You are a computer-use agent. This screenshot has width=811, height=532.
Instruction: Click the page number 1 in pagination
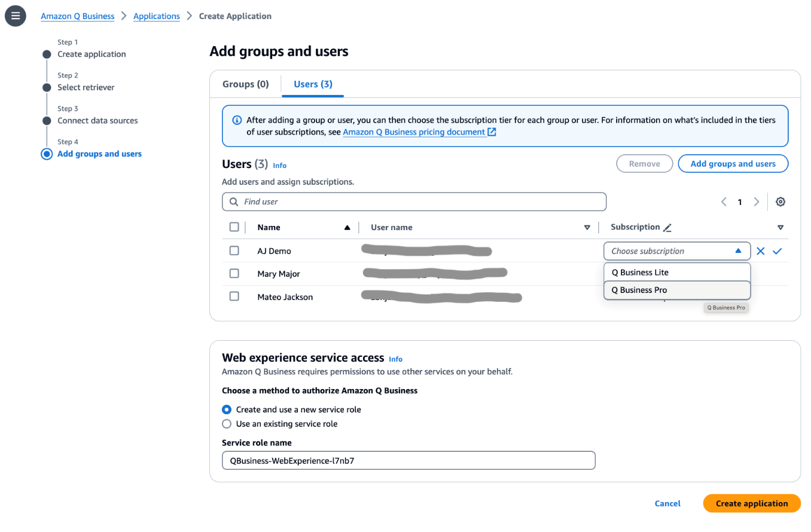pos(740,202)
